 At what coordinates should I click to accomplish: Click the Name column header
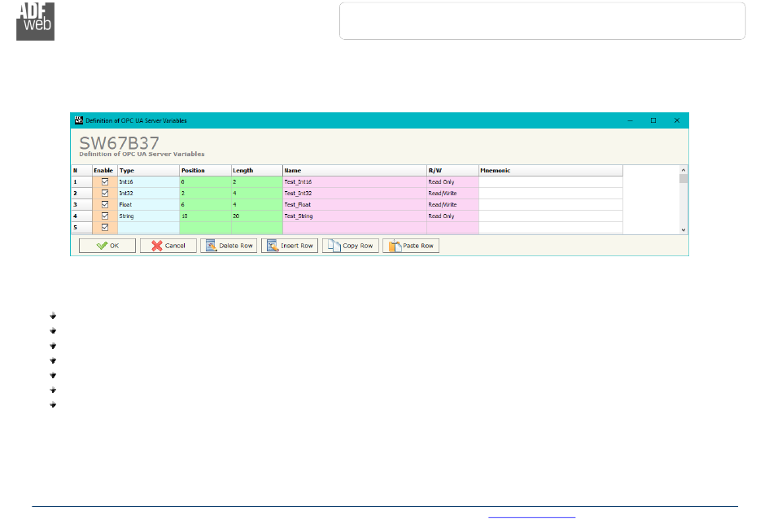coord(354,170)
